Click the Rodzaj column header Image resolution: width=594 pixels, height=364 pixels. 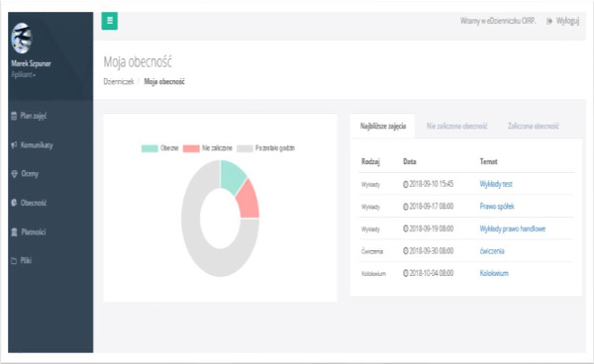point(370,161)
